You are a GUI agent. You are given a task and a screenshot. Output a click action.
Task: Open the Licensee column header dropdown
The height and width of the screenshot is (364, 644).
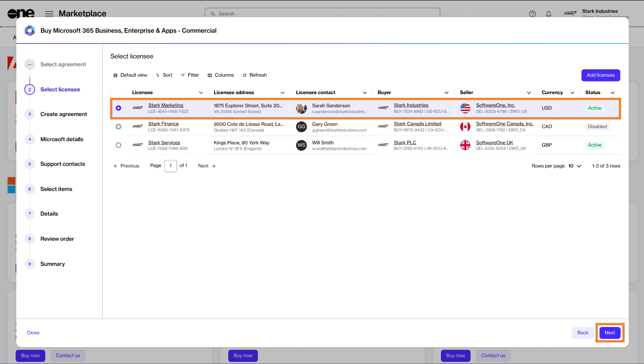click(x=201, y=93)
